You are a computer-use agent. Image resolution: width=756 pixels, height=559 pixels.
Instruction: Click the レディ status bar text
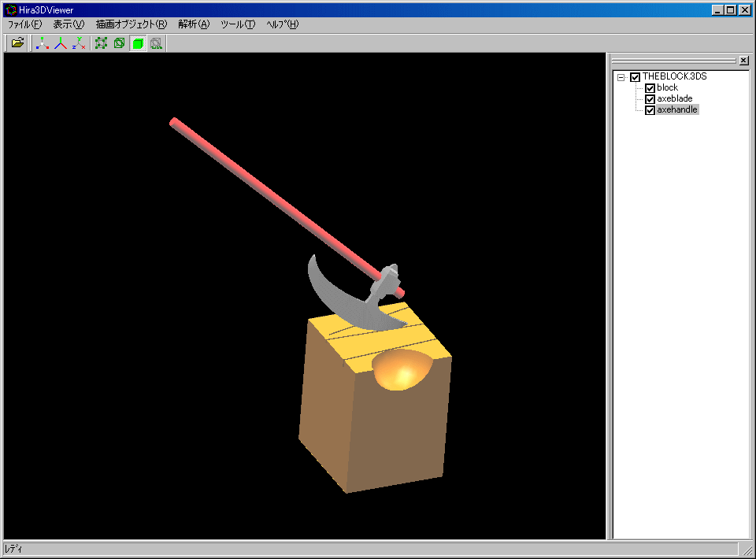[x=13, y=549]
